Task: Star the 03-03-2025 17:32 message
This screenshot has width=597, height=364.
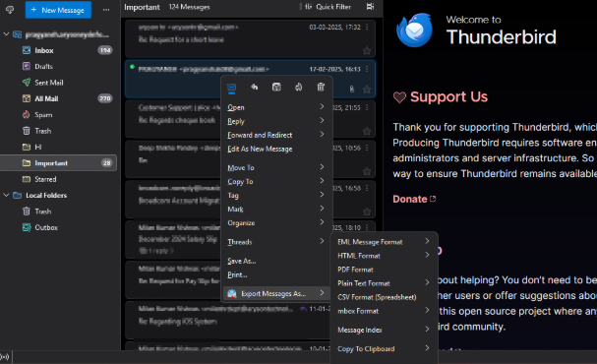Action: [367, 50]
